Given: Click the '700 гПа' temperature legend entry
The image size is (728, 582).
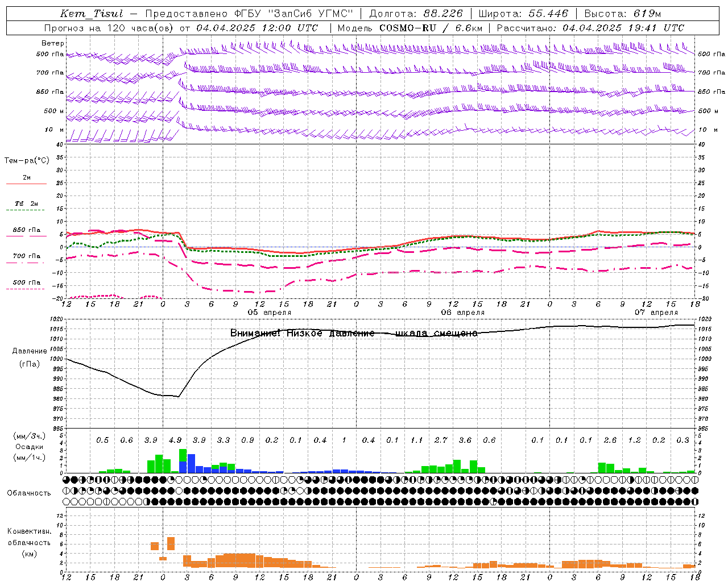Looking at the screenshot, I should pos(27,256).
